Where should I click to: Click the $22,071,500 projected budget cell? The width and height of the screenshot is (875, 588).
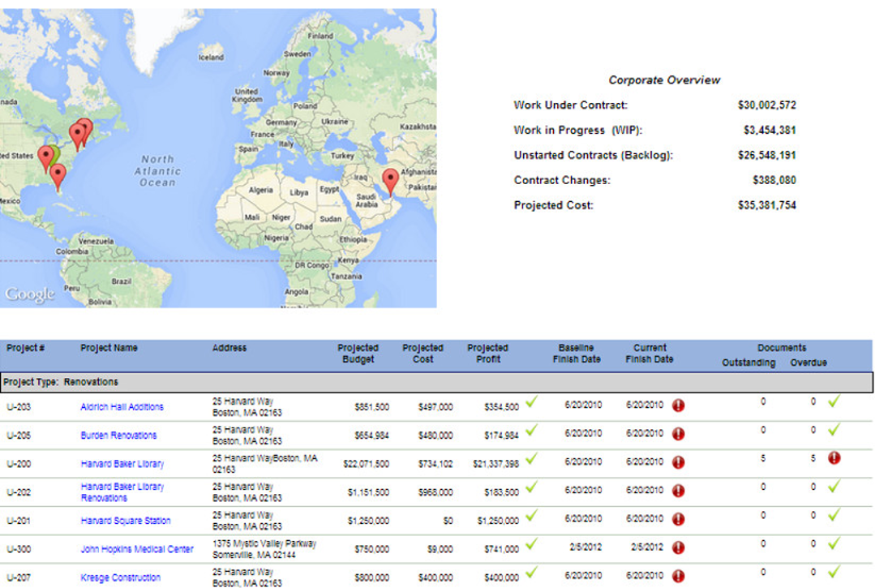point(366,464)
